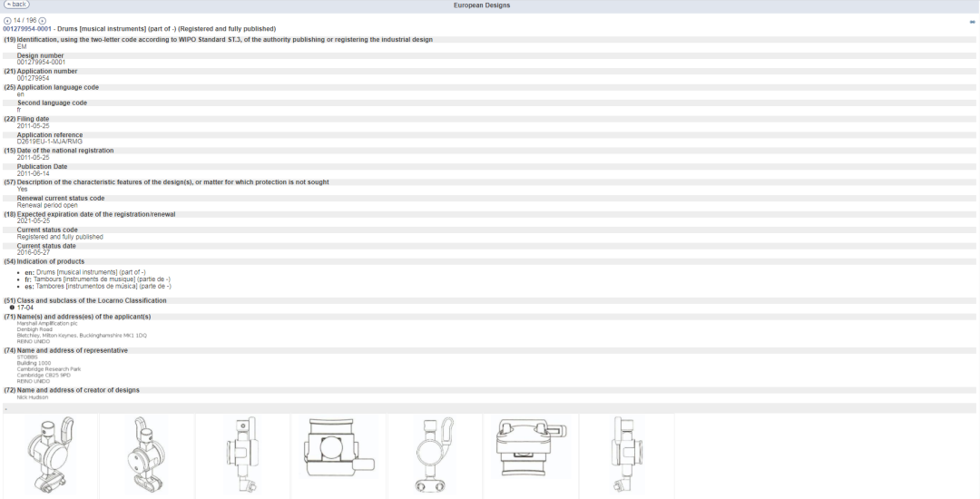Select the '14 / 196' record counter
The height and width of the screenshot is (499, 980).
[x=25, y=21]
